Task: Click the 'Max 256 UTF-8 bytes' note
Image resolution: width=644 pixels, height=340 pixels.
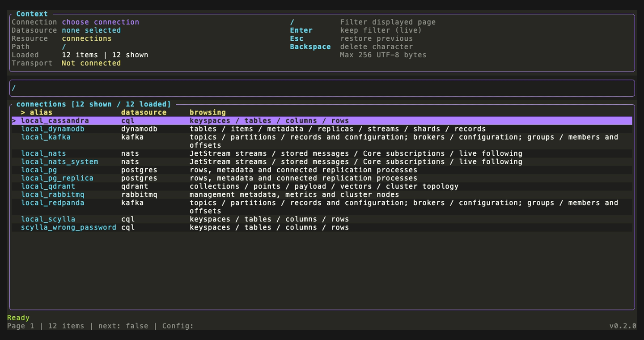Action: [383, 55]
